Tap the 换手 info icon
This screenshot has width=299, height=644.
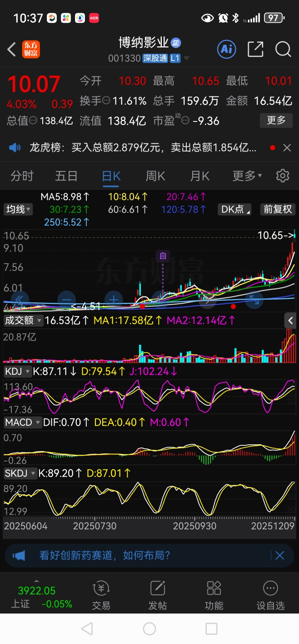(106, 101)
